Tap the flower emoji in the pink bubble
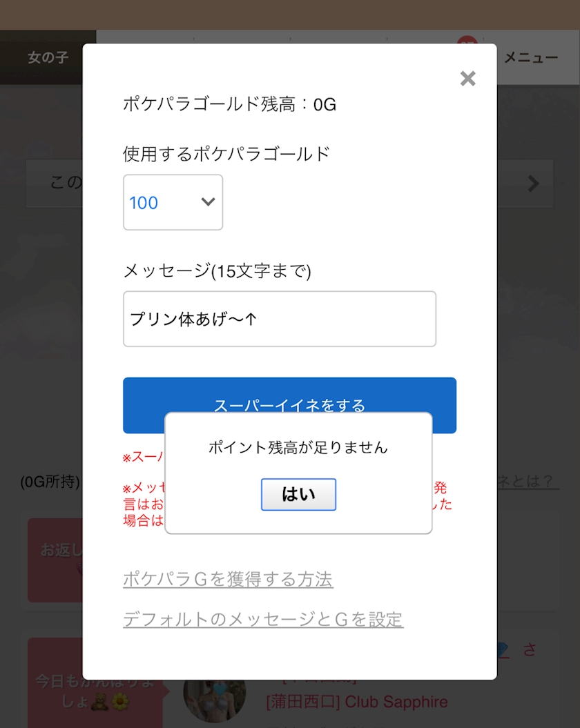Screen dimensions: 580x728 coord(120,702)
